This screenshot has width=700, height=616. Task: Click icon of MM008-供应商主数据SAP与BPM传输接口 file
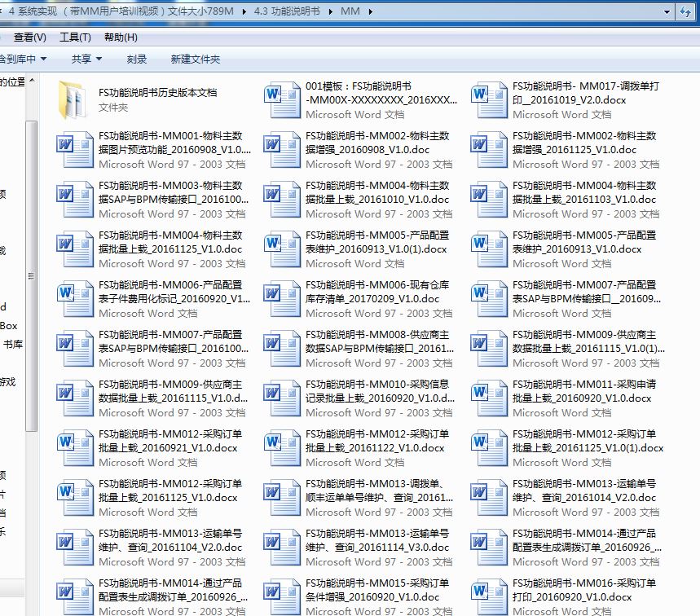pyautogui.click(x=282, y=348)
